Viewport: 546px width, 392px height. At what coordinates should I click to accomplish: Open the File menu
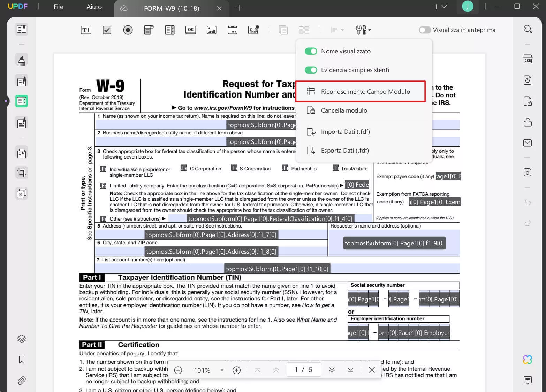pyautogui.click(x=59, y=7)
